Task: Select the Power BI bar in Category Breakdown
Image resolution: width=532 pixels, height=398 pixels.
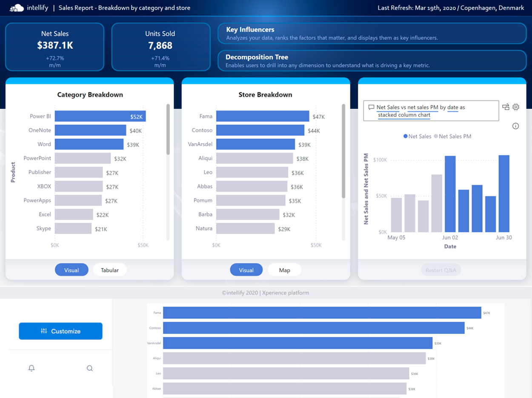Action: 100,117
